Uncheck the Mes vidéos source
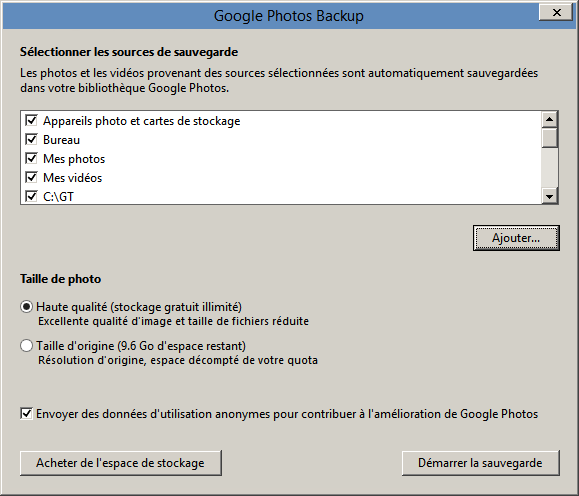The height and width of the screenshot is (496, 579). click(x=31, y=177)
